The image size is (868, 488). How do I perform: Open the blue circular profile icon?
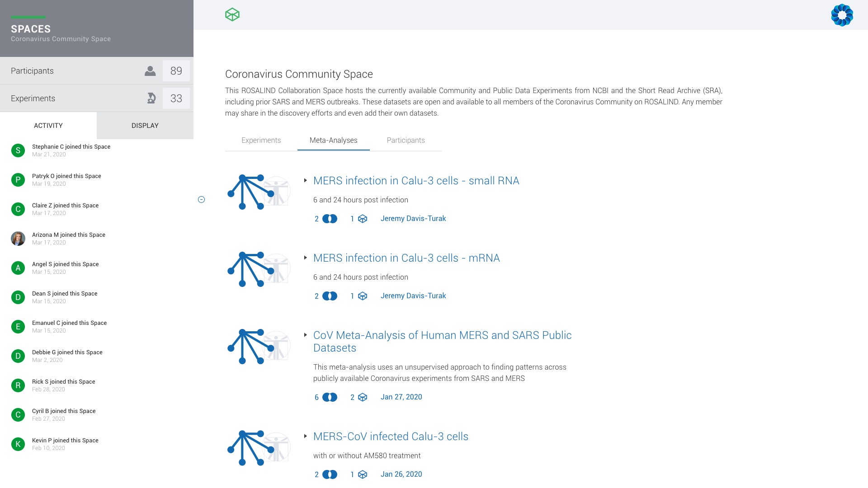pyautogui.click(x=842, y=15)
